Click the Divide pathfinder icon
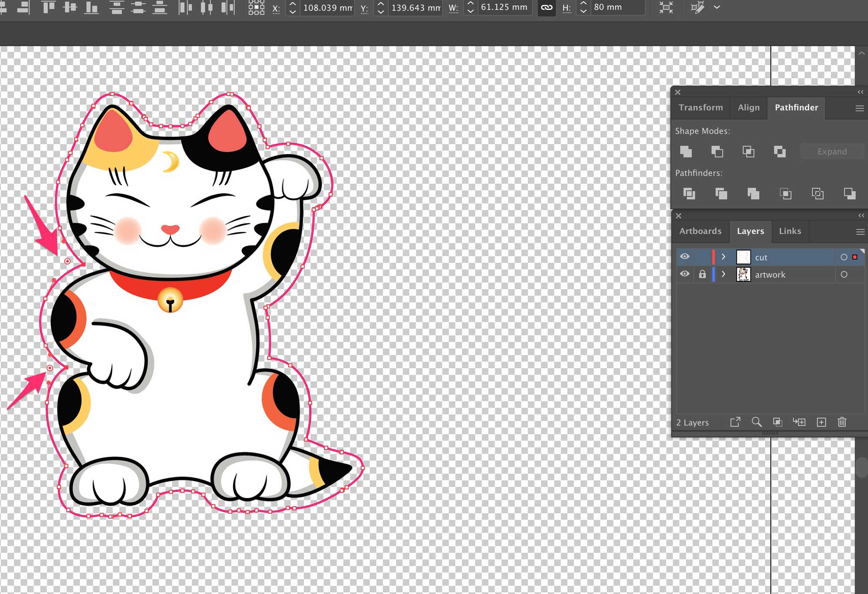868x594 pixels. pyautogui.click(x=689, y=193)
